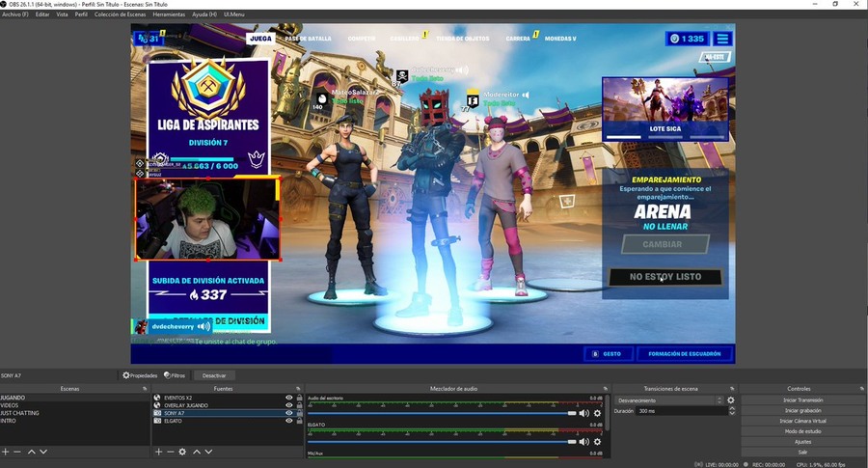
Task: Move scene up with arrow icon
Action: coord(32,452)
